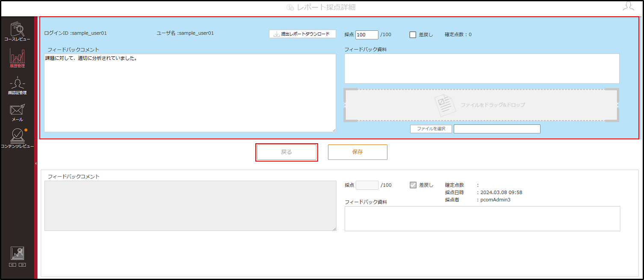Click the grader name pcomAdmin3
Image resolution: width=644 pixels, height=280 pixels.
point(496,200)
